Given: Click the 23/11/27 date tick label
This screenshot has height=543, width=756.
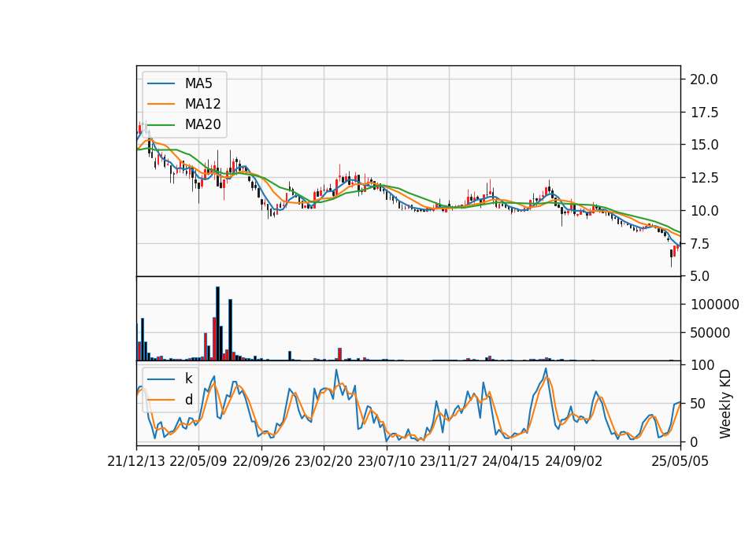Looking at the screenshot, I should (448, 461).
